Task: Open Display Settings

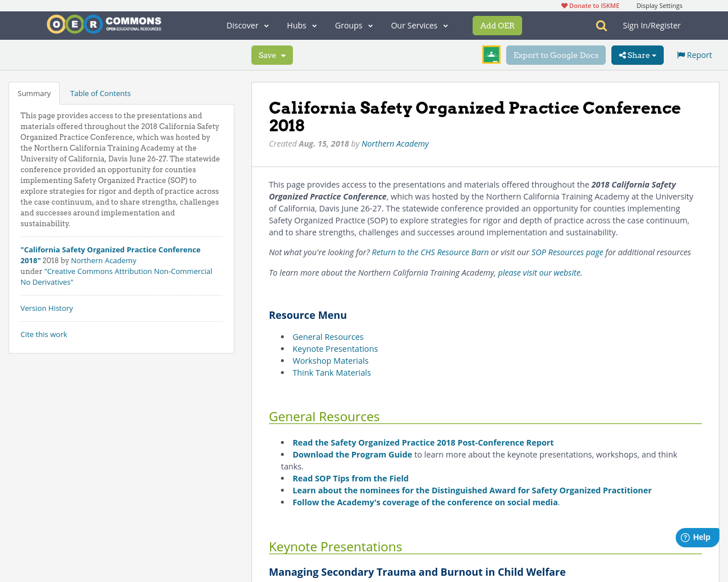Action: coord(659,5)
